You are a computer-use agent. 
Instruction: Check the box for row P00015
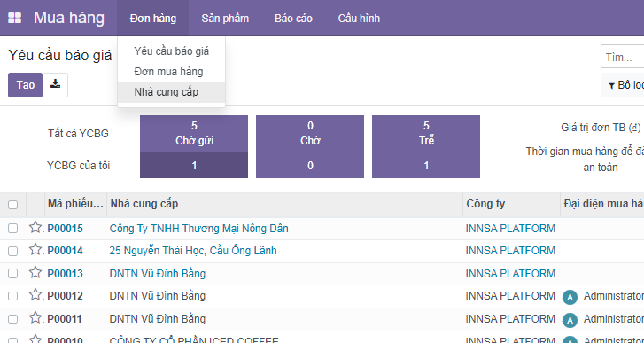12,229
